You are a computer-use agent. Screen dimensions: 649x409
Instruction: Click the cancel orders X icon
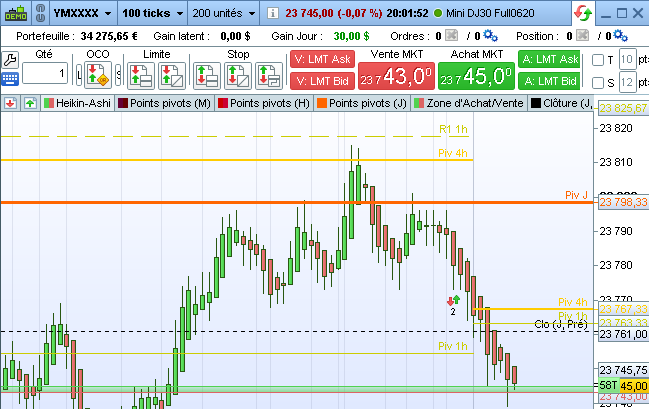452,36
